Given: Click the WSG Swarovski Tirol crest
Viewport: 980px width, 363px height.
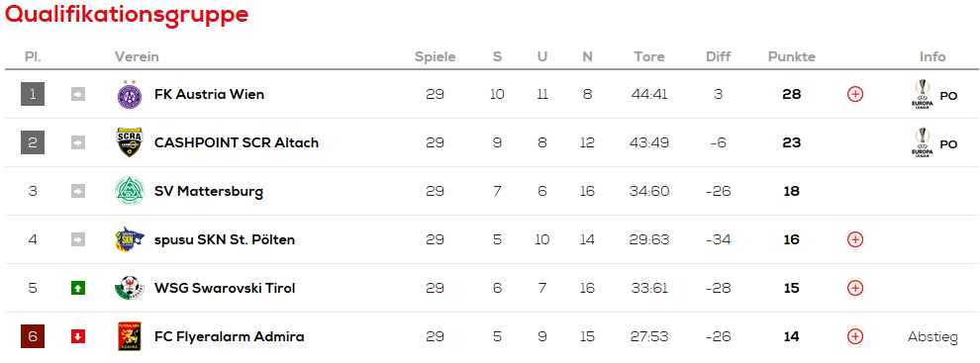Looking at the screenshot, I should 130,288.
